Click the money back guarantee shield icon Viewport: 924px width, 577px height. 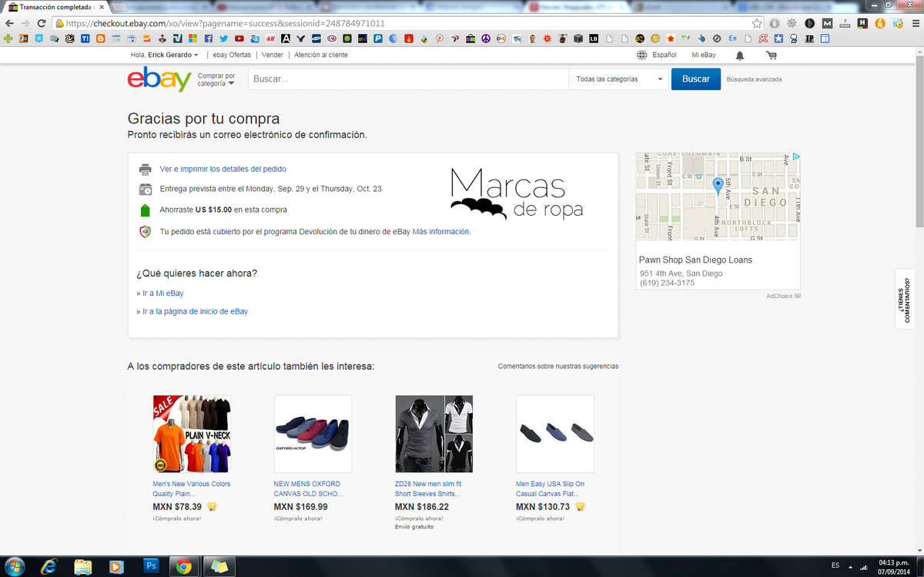click(x=145, y=232)
